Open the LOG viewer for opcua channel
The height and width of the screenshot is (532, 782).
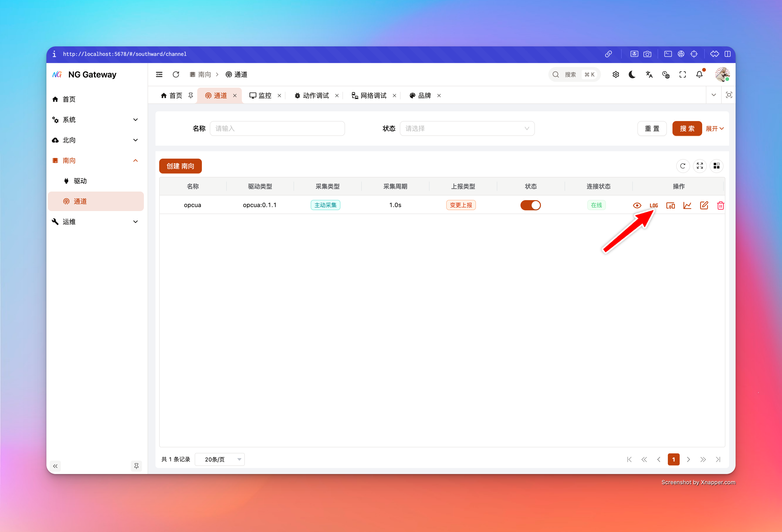point(654,205)
